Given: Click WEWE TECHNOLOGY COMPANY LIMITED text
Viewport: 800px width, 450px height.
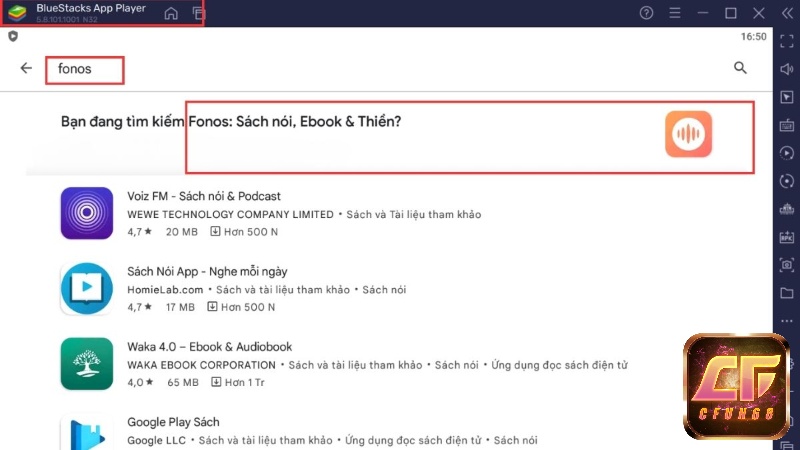Looking at the screenshot, I should tap(231, 215).
